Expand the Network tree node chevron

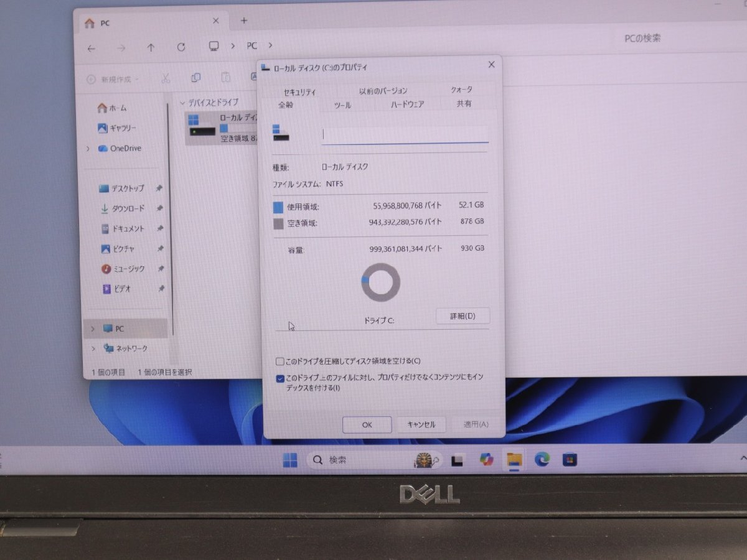click(x=93, y=348)
